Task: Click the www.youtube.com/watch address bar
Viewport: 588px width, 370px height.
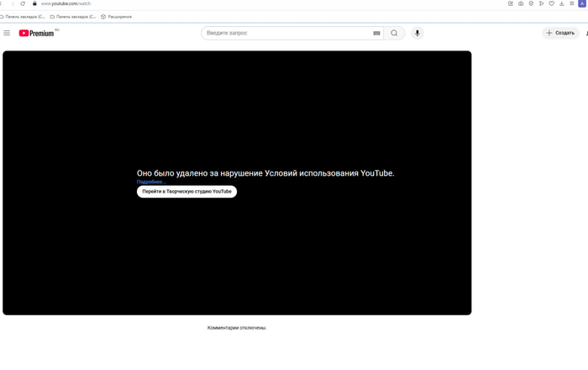Action: [66, 3]
